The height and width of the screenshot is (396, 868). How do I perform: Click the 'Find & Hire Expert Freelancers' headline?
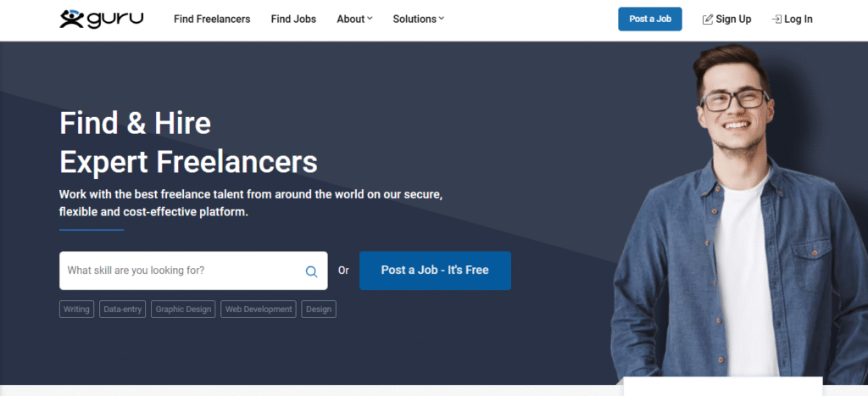click(x=188, y=142)
